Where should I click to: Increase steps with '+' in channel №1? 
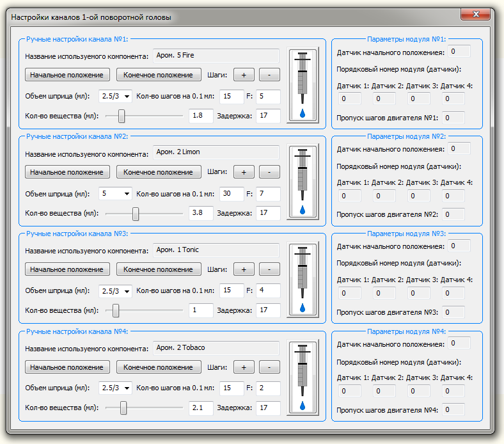click(x=244, y=75)
